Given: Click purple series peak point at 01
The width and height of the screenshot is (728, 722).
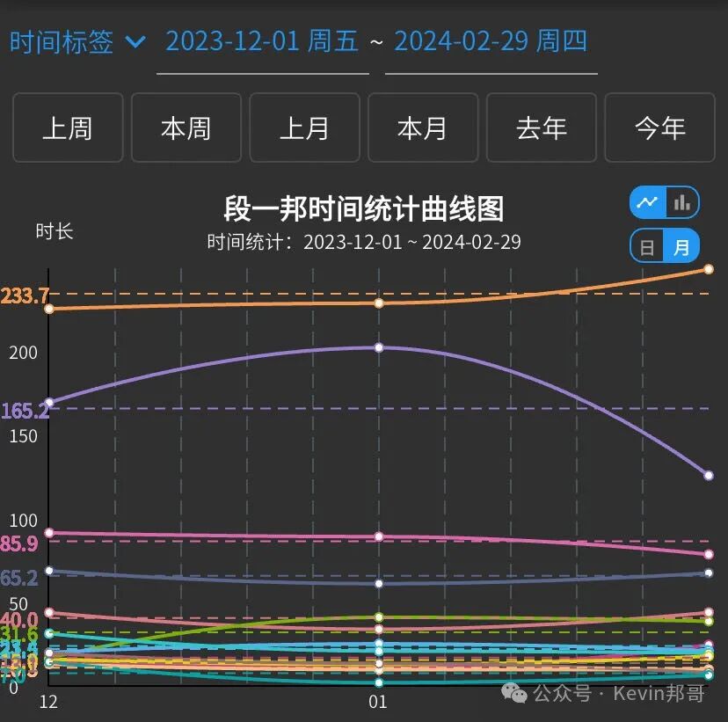Looking at the screenshot, I should point(379,347).
